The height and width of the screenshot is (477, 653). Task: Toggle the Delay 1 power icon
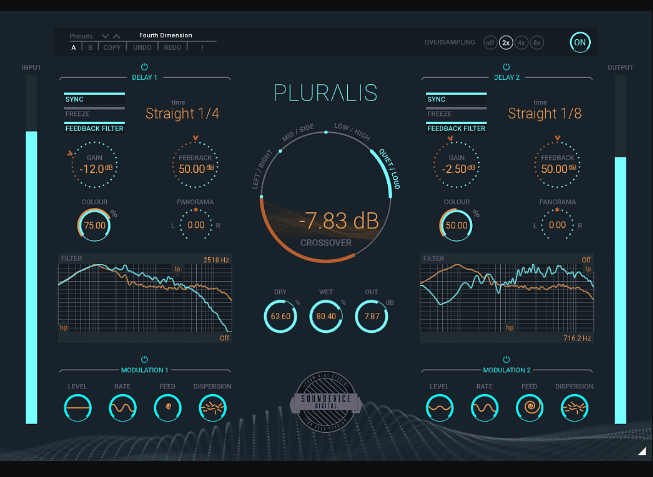click(x=144, y=67)
